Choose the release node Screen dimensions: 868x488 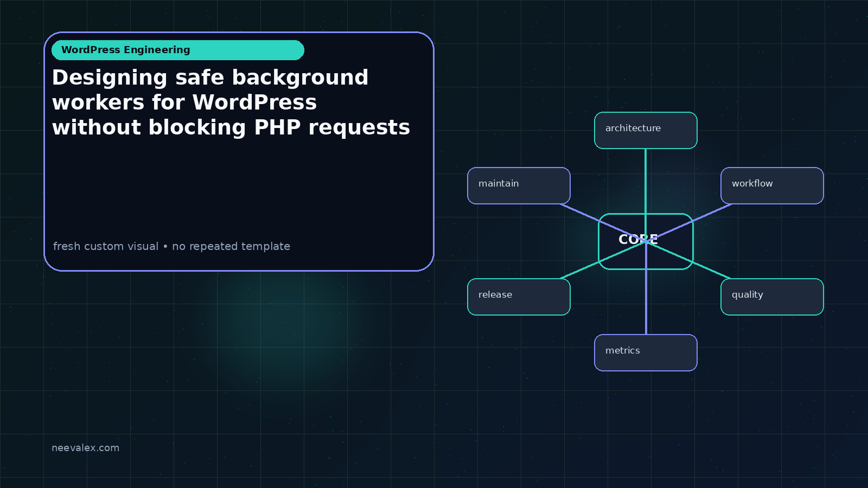[519, 297]
